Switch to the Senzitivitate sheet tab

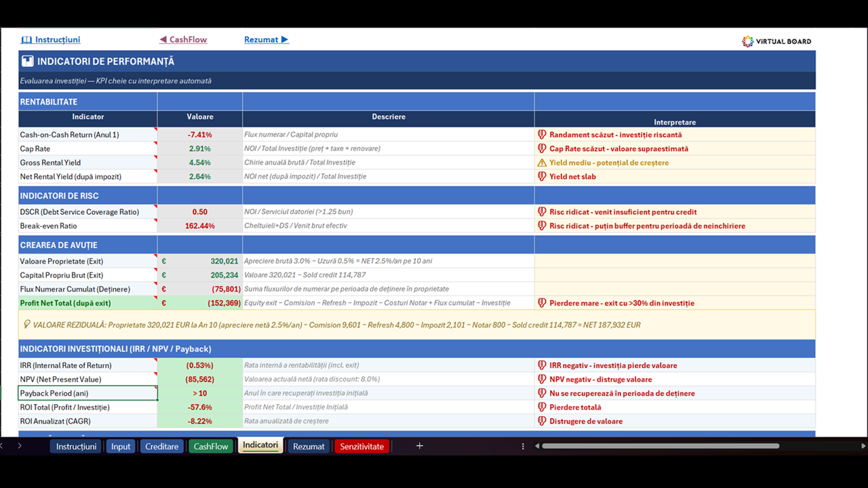coord(361,446)
